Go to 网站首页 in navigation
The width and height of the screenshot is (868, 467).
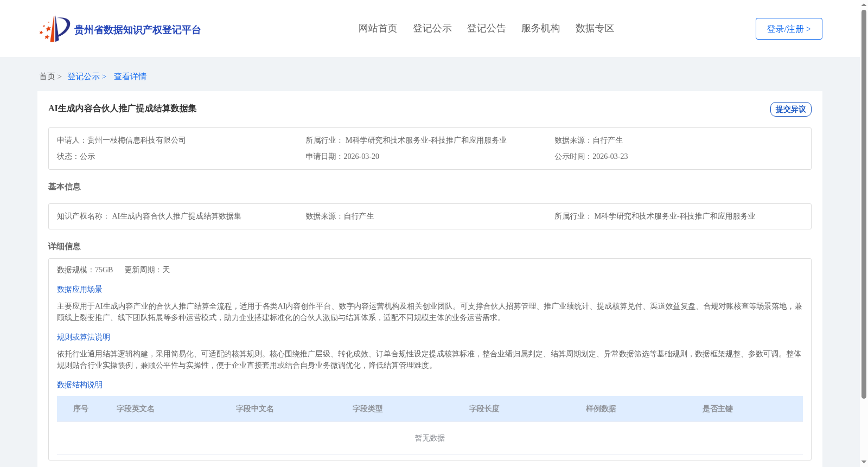(378, 28)
